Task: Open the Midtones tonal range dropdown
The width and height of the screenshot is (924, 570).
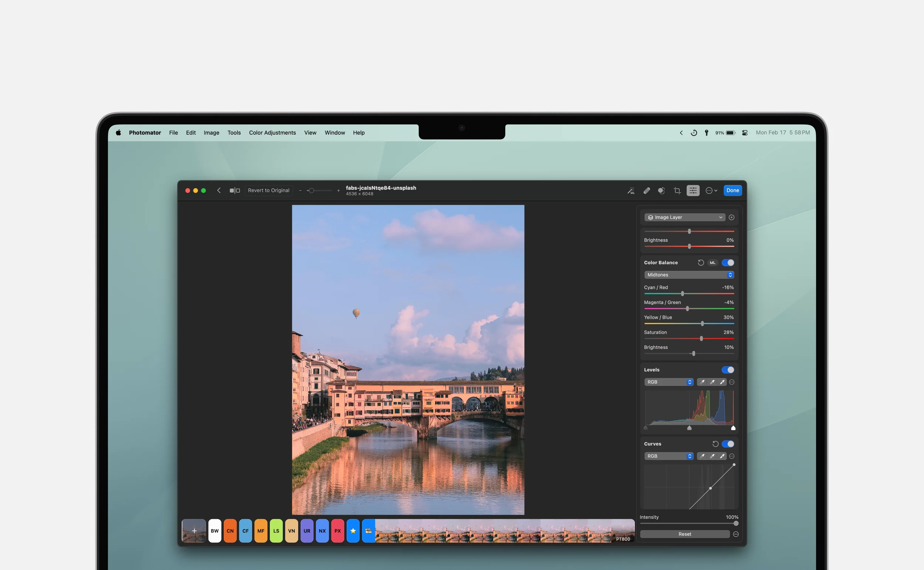Action: click(x=689, y=275)
